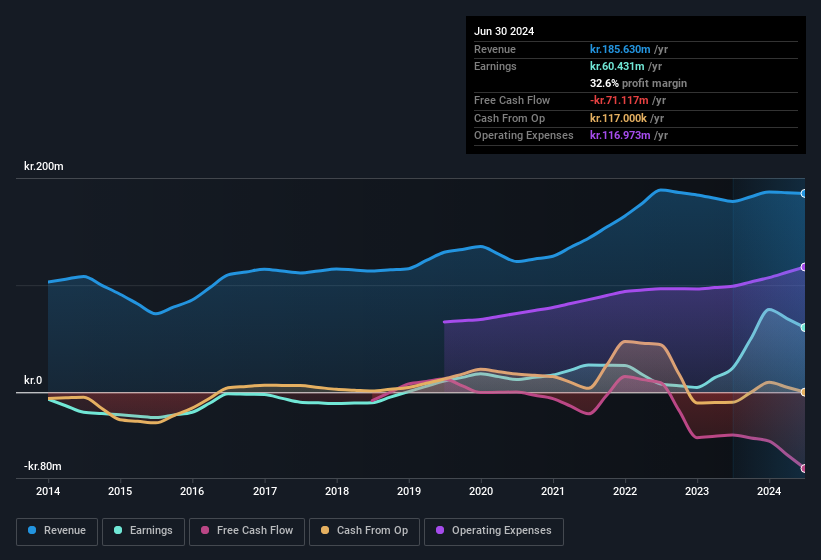This screenshot has height=560, width=821.
Task: Toggle the Free Cash Flow legend series
Action: (247, 531)
